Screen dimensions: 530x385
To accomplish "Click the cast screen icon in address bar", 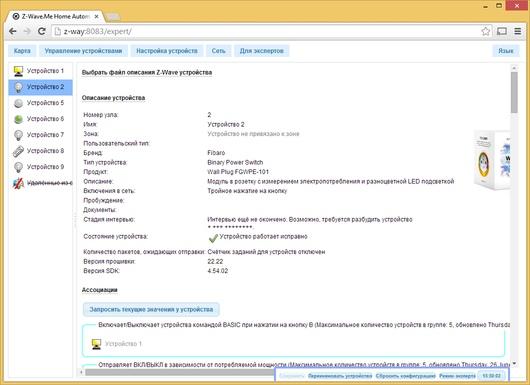I will tap(502, 31).
